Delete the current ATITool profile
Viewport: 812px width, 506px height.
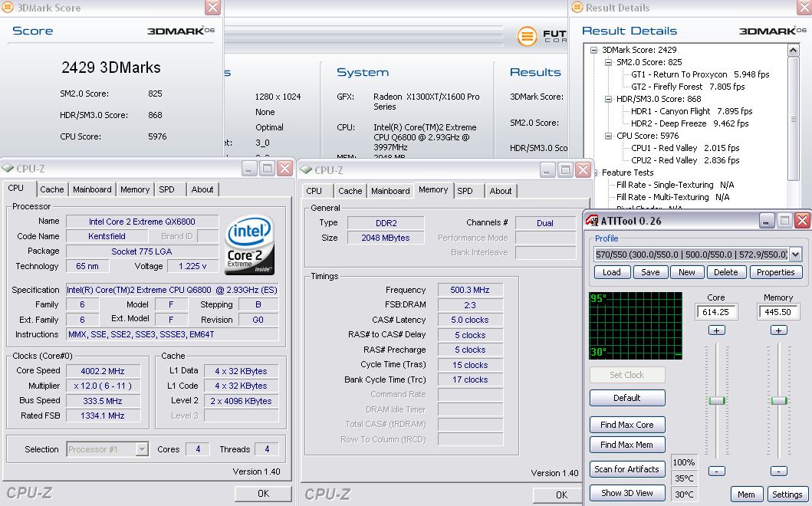[x=726, y=272]
